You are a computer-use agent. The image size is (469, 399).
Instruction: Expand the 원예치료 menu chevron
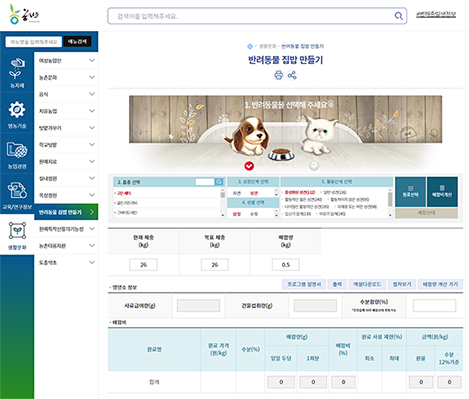click(92, 161)
